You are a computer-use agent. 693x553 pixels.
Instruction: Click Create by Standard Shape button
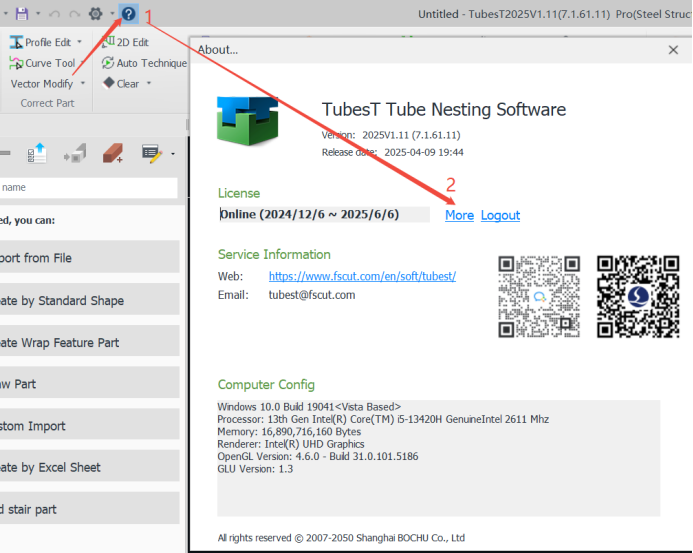point(89,299)
